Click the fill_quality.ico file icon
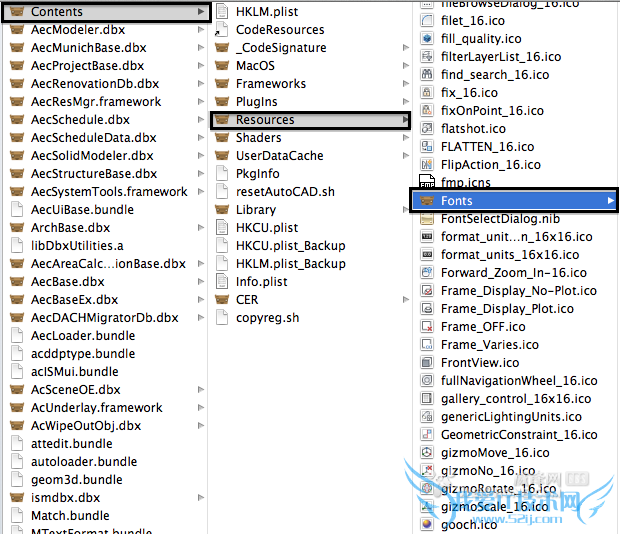 427,38
